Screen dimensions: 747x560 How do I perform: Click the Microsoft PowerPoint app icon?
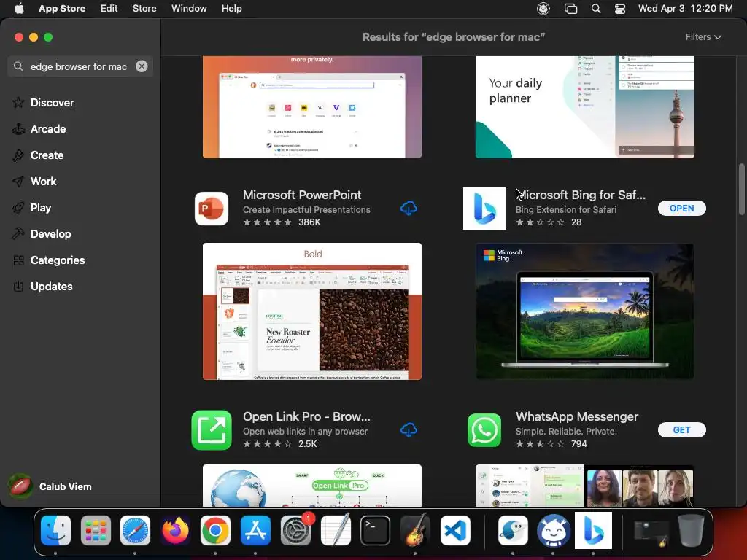pyautogui.click(x=212, y=208)
